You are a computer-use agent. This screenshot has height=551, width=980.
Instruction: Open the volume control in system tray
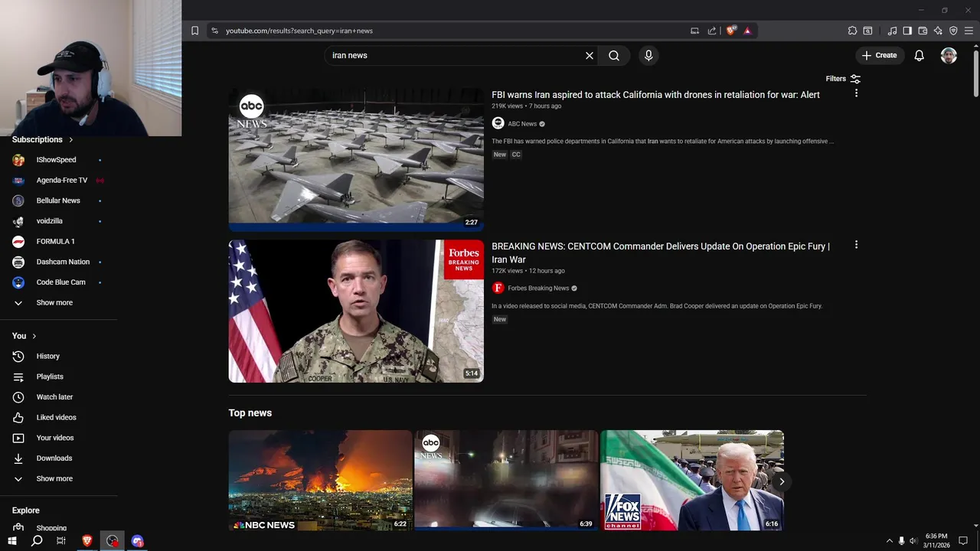pos(913,541)
